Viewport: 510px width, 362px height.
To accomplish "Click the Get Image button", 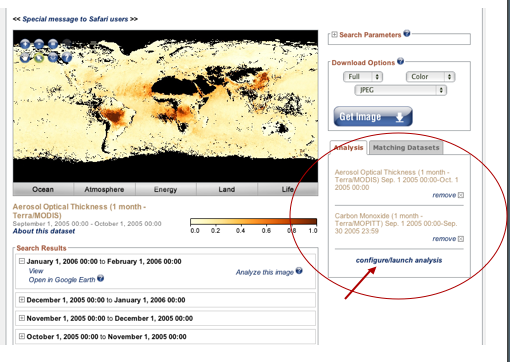I will 373,117.
